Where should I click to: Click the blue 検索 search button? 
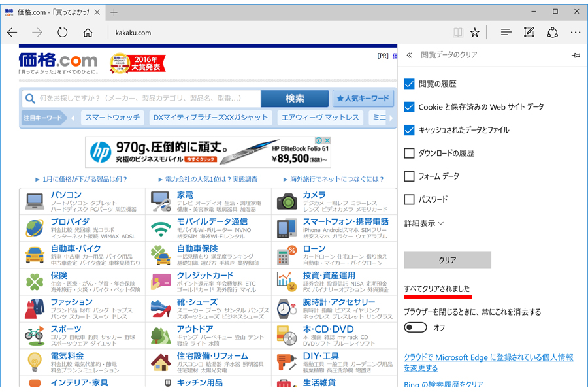coord(295,99)
